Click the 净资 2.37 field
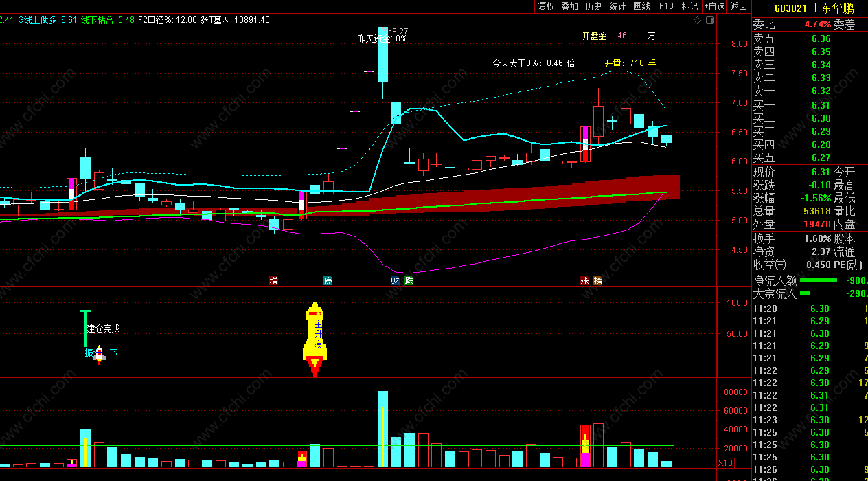Image resolution: width=868 pixels, height=481 pixels. tap(792, 251)
